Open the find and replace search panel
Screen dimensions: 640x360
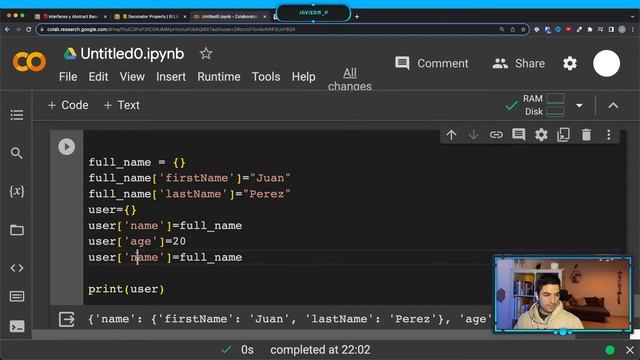point(17,153)
